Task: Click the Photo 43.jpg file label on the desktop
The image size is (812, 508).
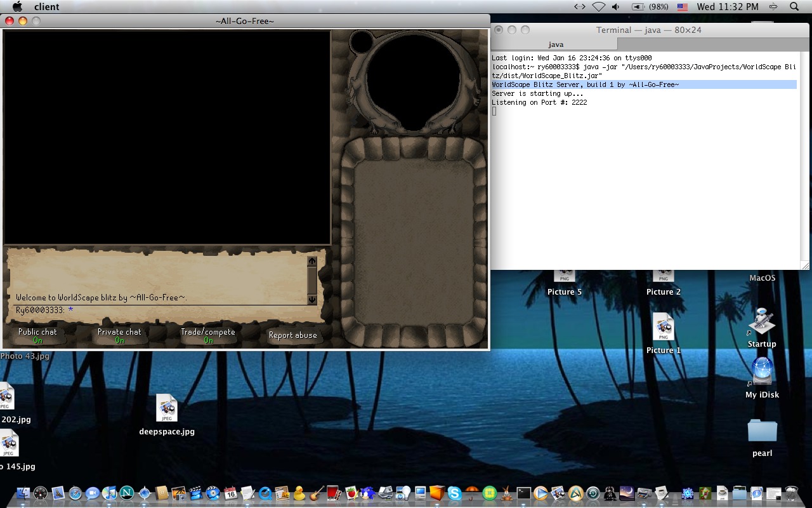Action: pos(25,356)
